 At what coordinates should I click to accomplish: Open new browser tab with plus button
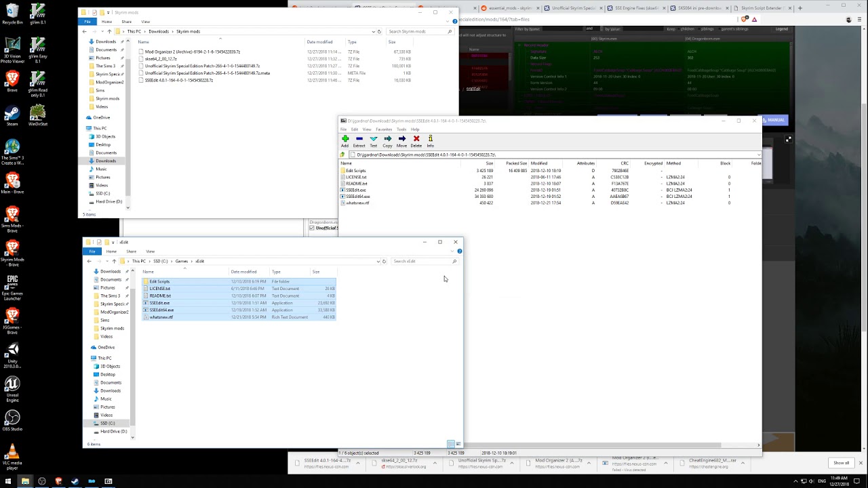(800, 8)
